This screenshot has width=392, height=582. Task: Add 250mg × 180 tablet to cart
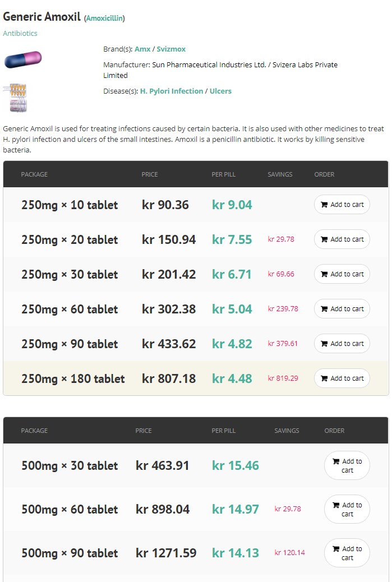point(342,378)
